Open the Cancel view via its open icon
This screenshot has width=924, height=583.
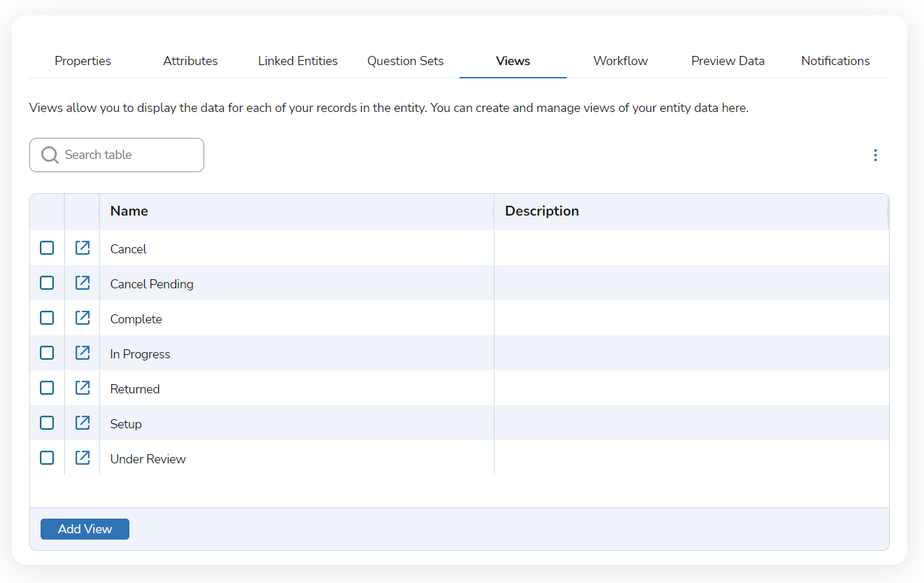click(83, 248)
